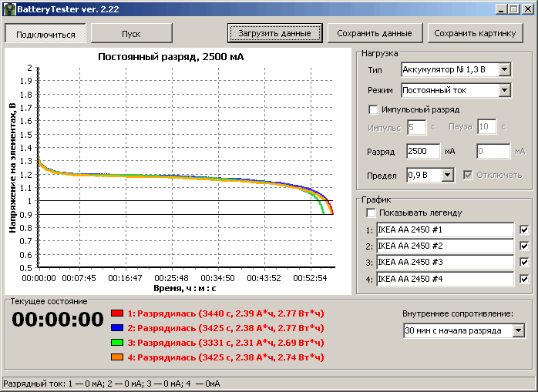Viewport: 538px width, 392px height.
Task: Start the test with Пуск button
Action: click(131, 34)
